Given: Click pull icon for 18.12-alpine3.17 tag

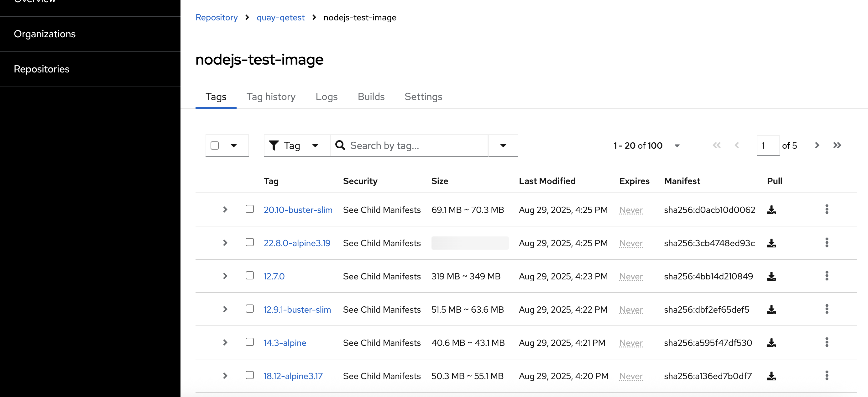Looking at the screenshot, I should click(x=771, y=376).
